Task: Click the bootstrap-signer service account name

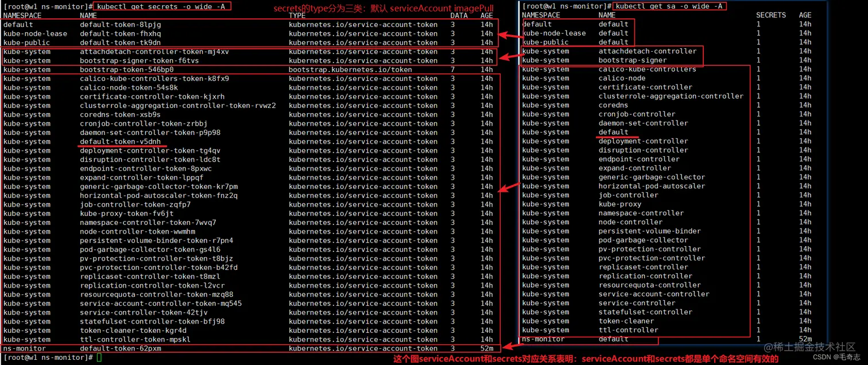Action: [633, 60]
